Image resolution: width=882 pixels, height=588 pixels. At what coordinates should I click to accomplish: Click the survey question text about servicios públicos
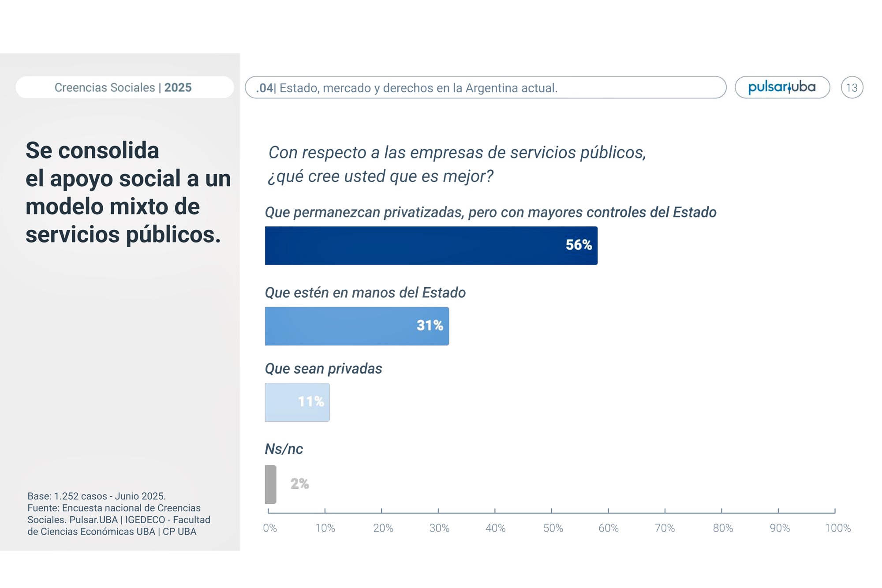pos(457,164)
